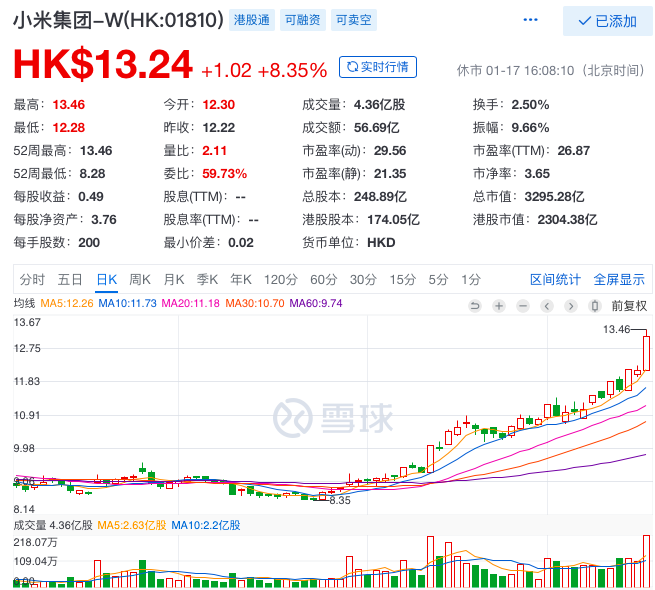This screenshot has height=590, width=655.
Task: Click the 最高 value 13.46
Action: coord(69,104)
